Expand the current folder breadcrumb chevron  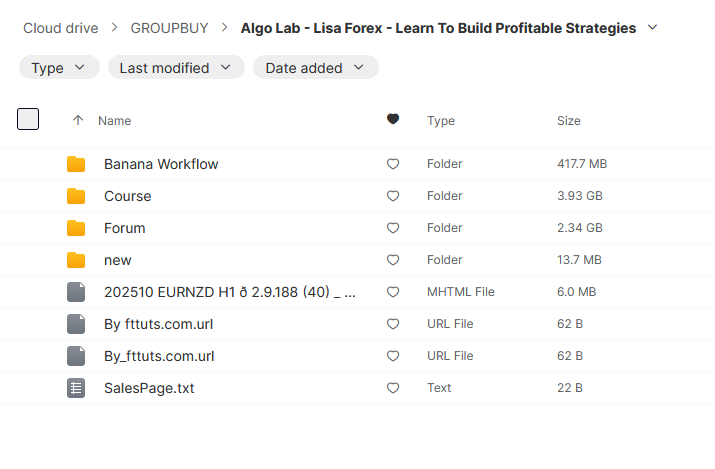(653, 27)
